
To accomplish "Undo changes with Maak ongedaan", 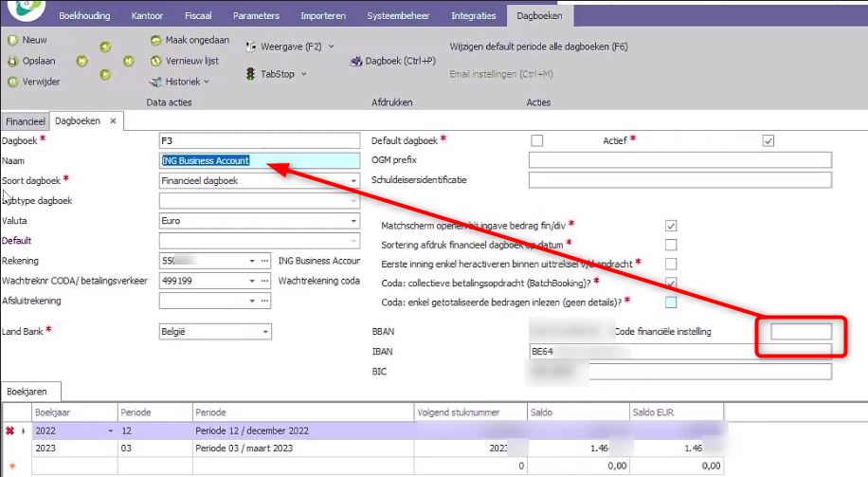I will click(155, 41).
